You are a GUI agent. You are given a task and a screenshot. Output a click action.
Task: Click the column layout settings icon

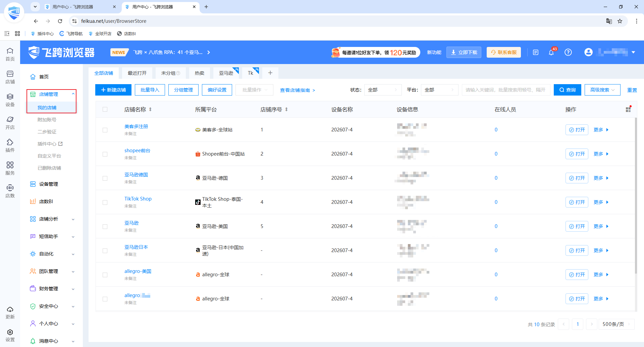[x=628, y=109]
